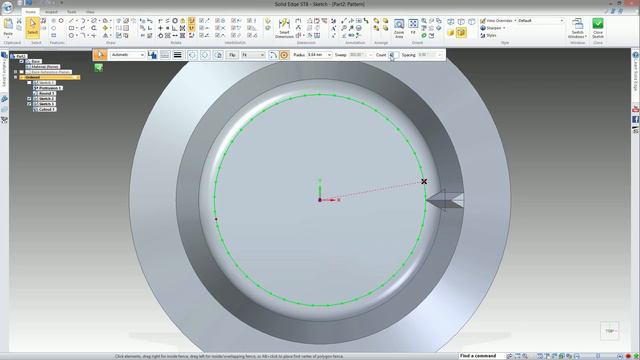Switch to the Home ribbon tab

point(31,12)
